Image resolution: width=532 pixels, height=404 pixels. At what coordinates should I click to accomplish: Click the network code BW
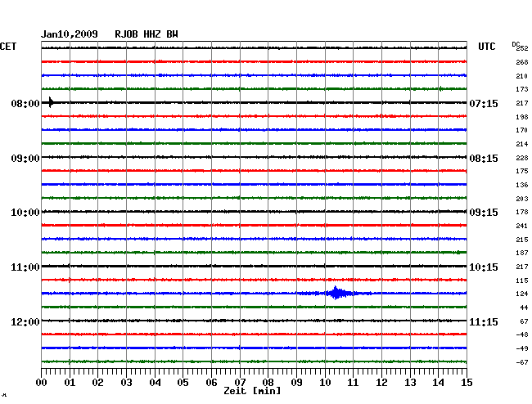point(172,34)
